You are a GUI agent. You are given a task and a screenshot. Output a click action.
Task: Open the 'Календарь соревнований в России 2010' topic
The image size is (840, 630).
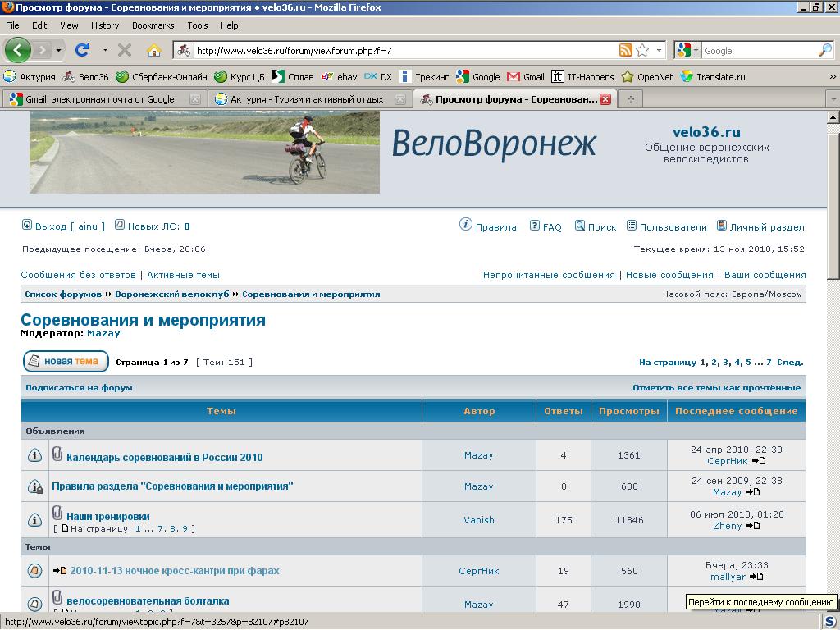tap(164, 457)
